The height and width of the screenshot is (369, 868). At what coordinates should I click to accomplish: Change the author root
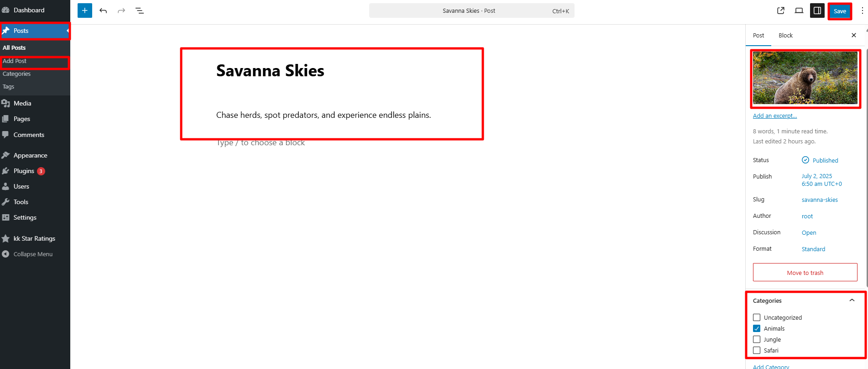[807, 216]
